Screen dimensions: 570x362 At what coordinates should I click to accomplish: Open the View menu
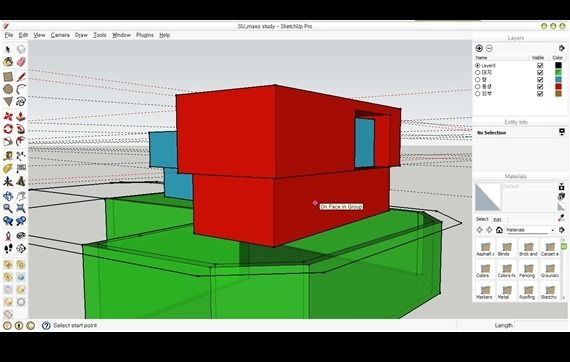[x=39, y=35]
